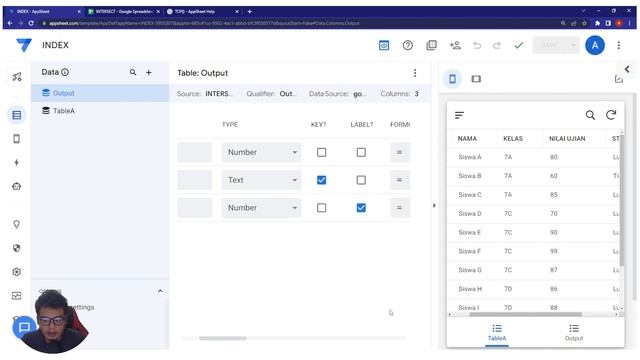Open the preview app eye icon
640x360 pixels.
(384, 45)
